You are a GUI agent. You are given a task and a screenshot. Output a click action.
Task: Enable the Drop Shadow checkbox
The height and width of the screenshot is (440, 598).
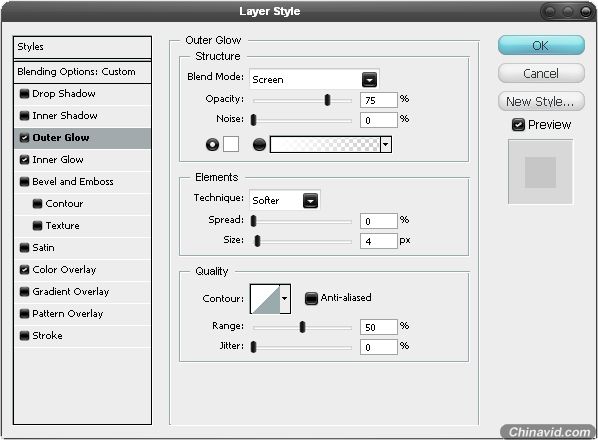(24, 94)
